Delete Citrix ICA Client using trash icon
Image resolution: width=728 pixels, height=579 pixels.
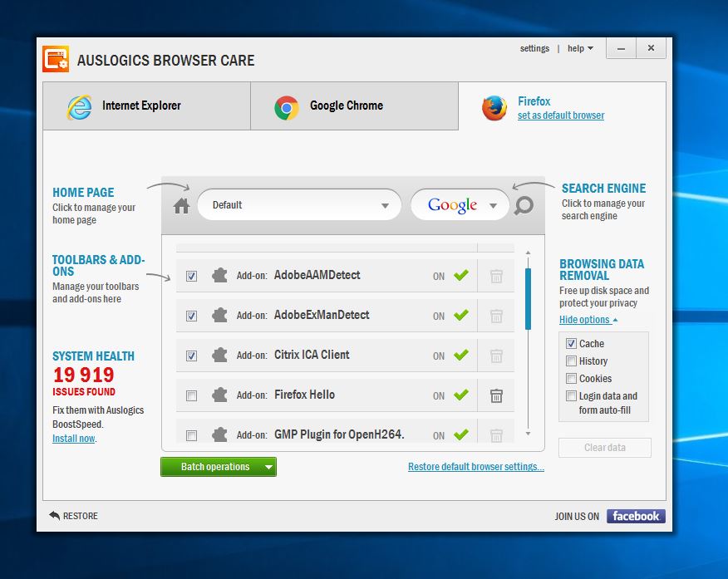(x=496, y=356)
